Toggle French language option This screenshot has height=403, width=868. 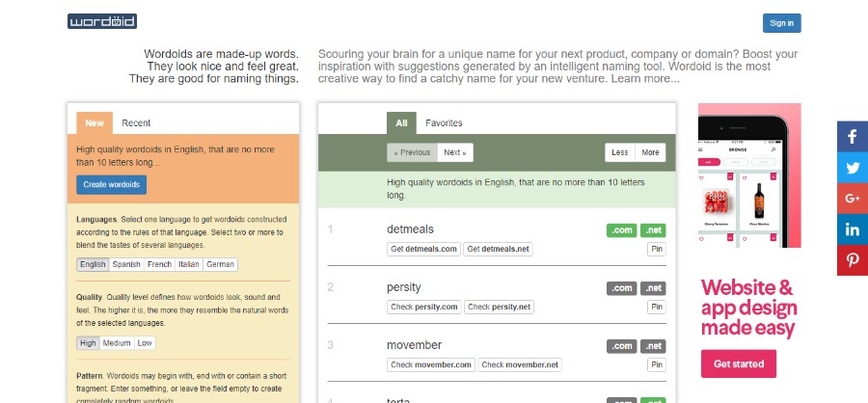[x=159, y=264]
